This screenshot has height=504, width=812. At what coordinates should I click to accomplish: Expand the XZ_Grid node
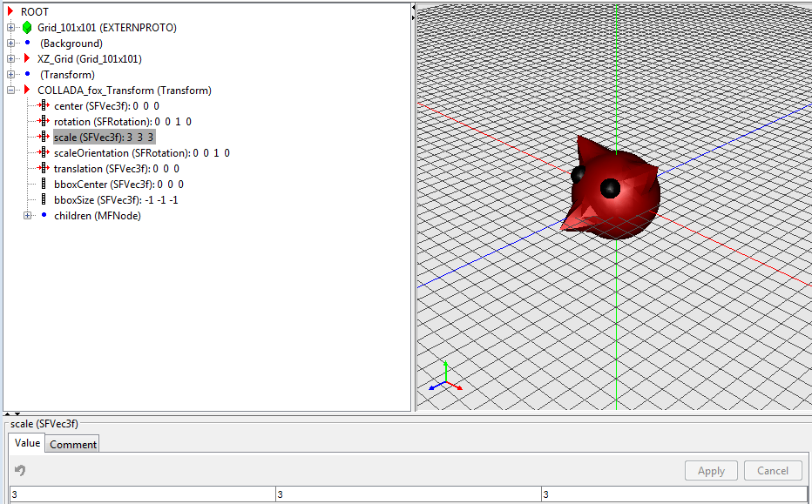click(x=10, y=58)
